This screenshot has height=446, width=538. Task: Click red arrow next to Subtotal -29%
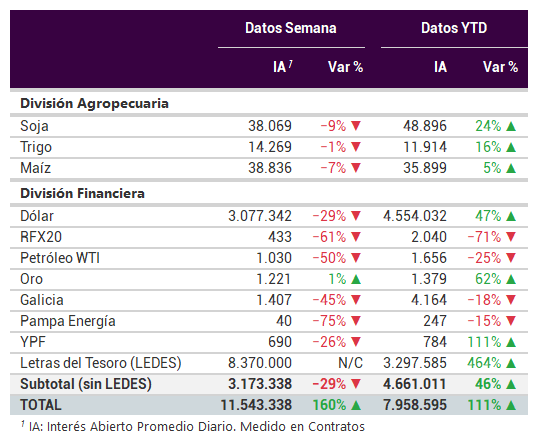tap(356, 384)
